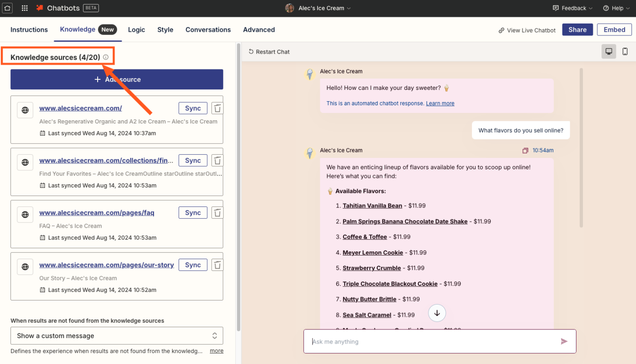Click the knowledge sources info icon
This screenshot has width=636, height=364.
106,57
